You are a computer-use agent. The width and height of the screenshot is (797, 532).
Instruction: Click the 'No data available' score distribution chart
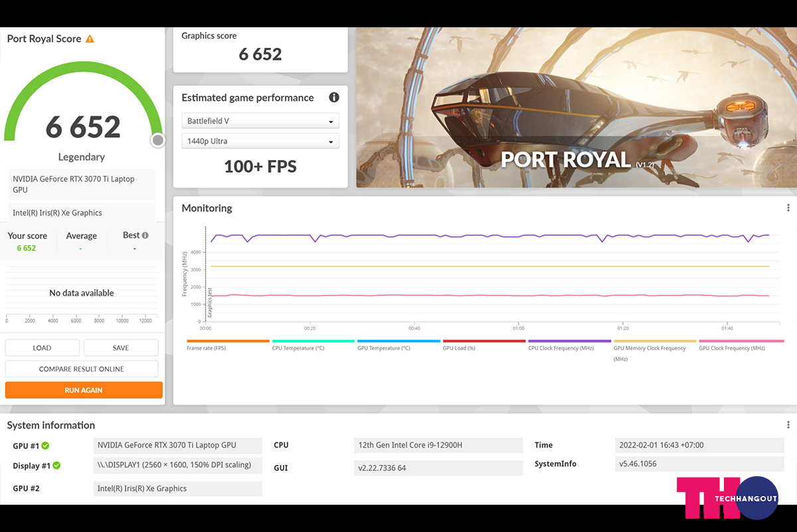pyautogui.click(x=82, y=294)
